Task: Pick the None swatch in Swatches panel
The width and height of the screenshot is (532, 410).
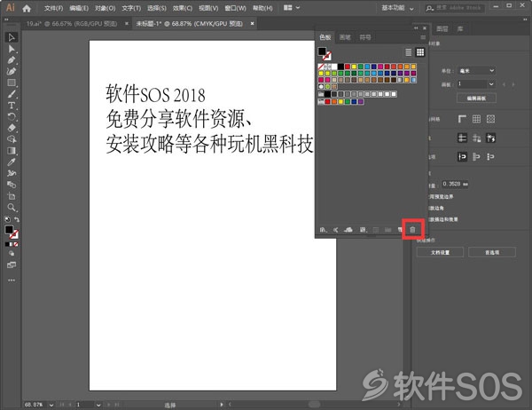Action: pyautogui.click(x=321, y=67)
